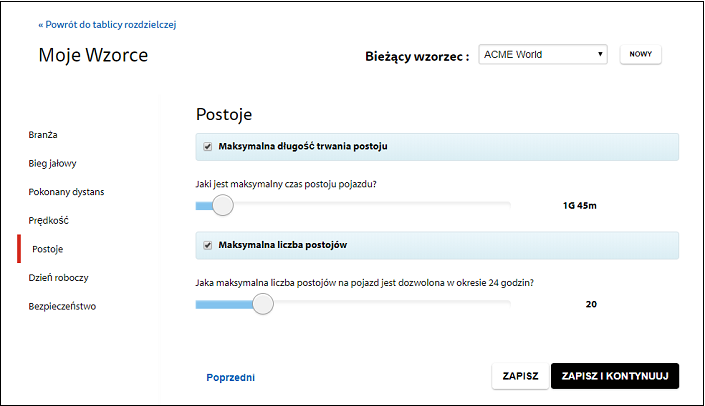Click the Poprzedni link

coord(230,378)
